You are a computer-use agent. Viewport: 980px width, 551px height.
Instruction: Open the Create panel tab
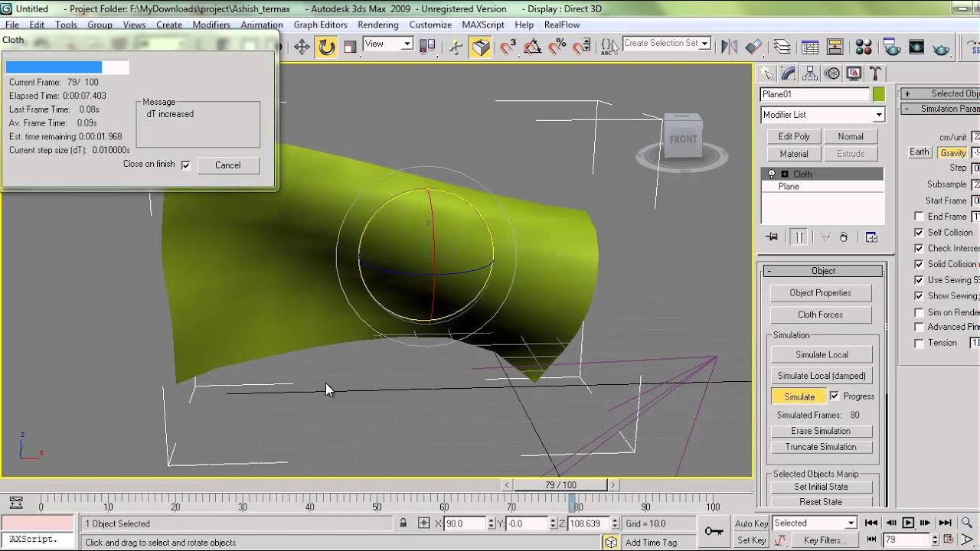point(766,73)
